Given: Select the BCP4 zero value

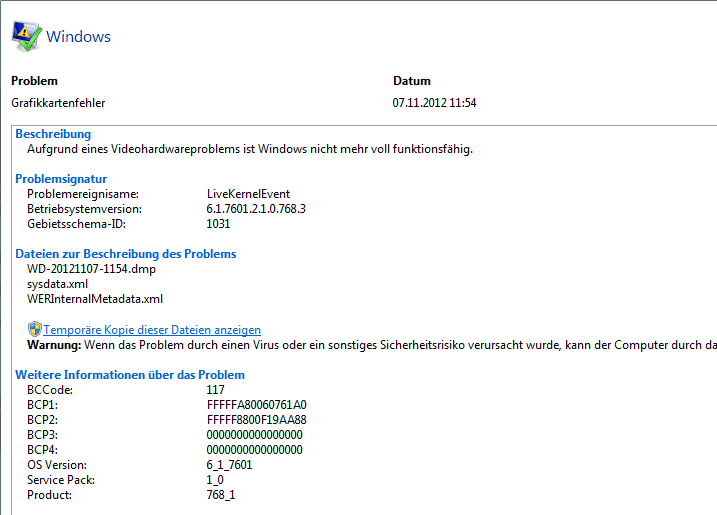Looking at the screenshot, I should 254,450.
